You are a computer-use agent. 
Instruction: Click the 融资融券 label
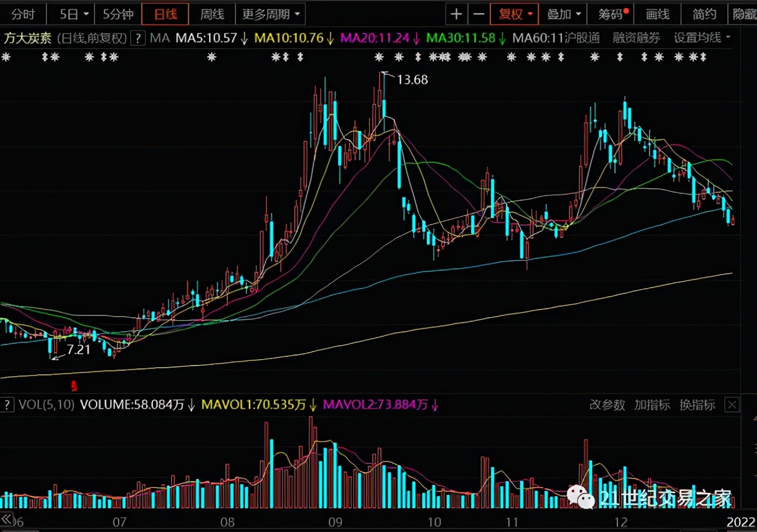636,38
